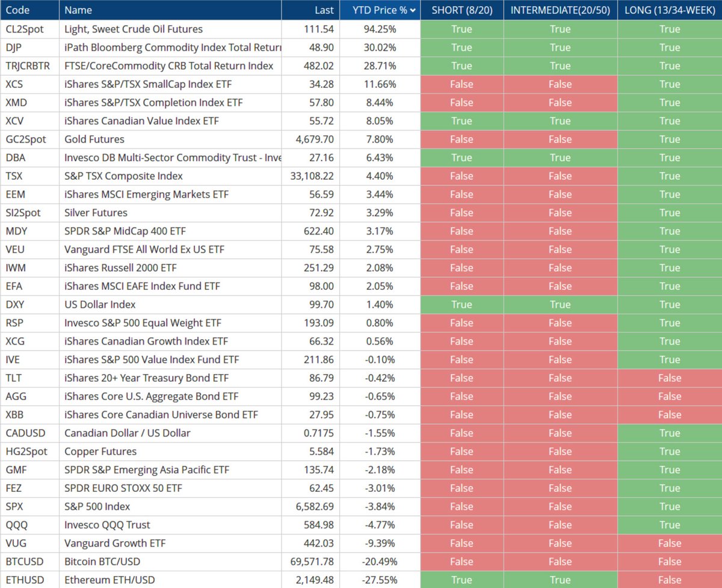The height and width of the screenshot is (588, 722).
Task: Select Silver Futures name cell
Action: (x=170, y=212)
